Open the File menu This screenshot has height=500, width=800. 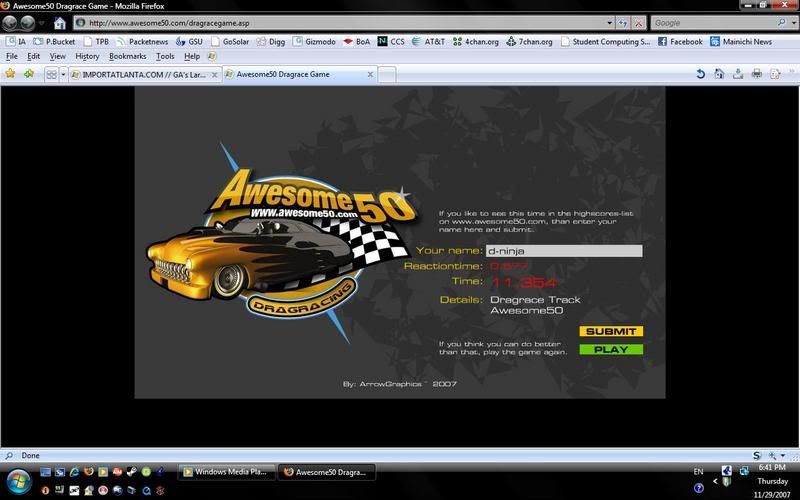pos(12,56)
